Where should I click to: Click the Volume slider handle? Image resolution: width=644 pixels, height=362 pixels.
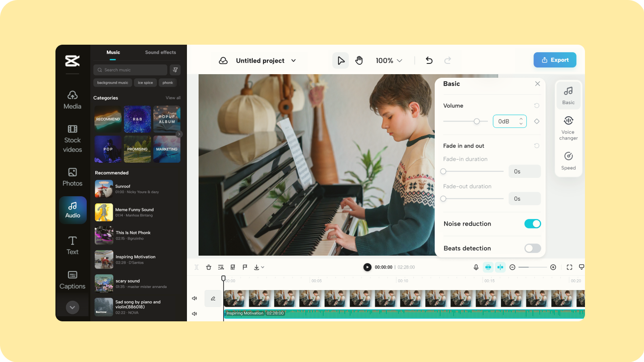click(477, 121)
